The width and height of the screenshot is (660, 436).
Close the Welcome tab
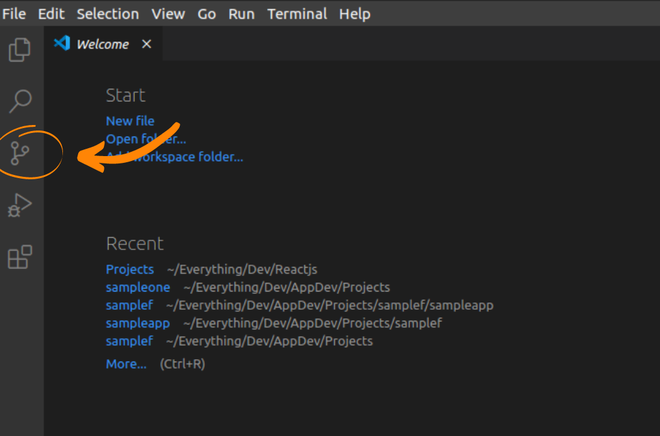click(147, 44)
